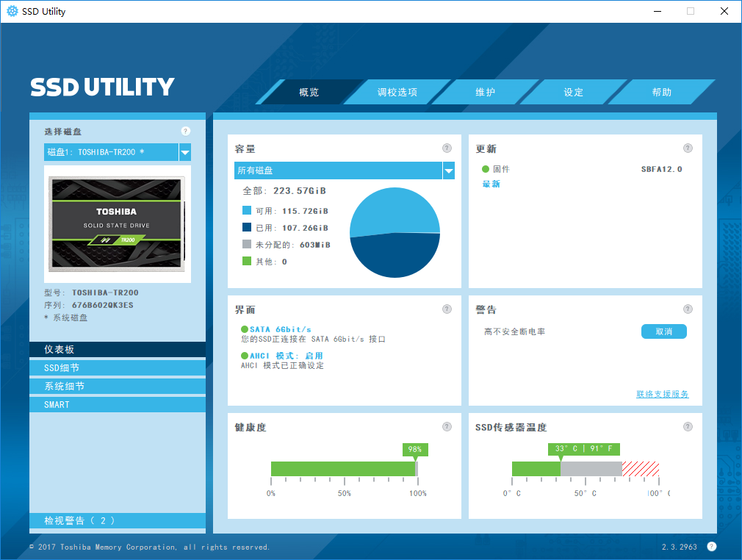742x560 pixels.
Task: Switch to the 调校选项 tab
Action: coord(397,93)
